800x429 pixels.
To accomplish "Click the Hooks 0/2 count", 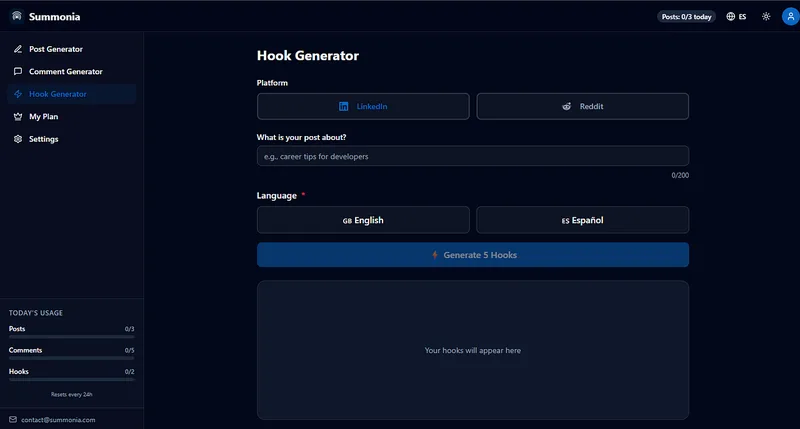I will [x=130, y=372].
